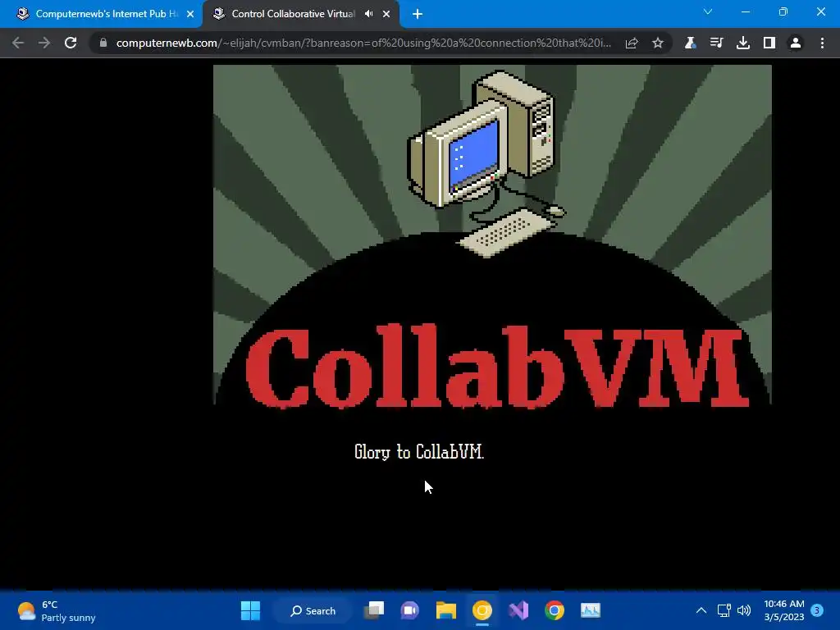Screen dimensions: 840x630
Task: Reload the current page
Action: [x=71, y=43]
